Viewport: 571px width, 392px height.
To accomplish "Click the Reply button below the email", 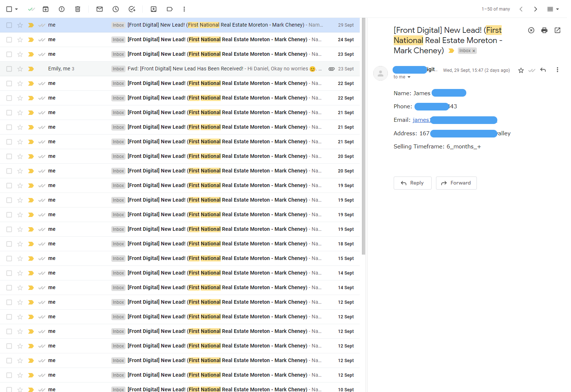I will (x=413, y=183).
